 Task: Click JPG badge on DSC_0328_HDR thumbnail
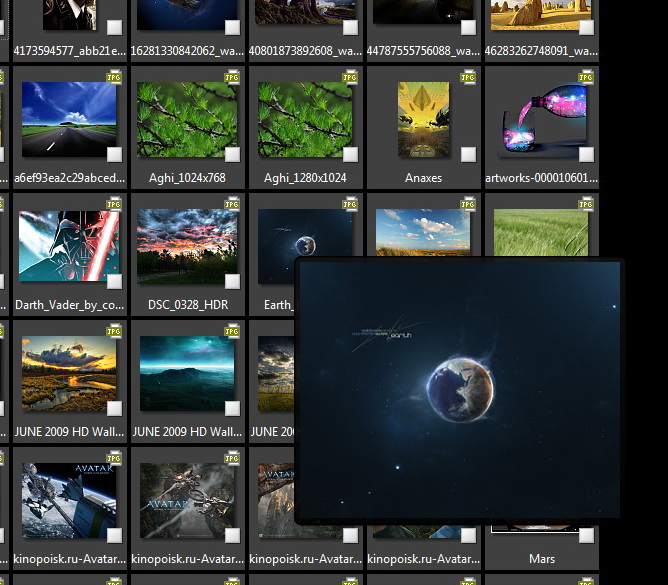(232, 204)
